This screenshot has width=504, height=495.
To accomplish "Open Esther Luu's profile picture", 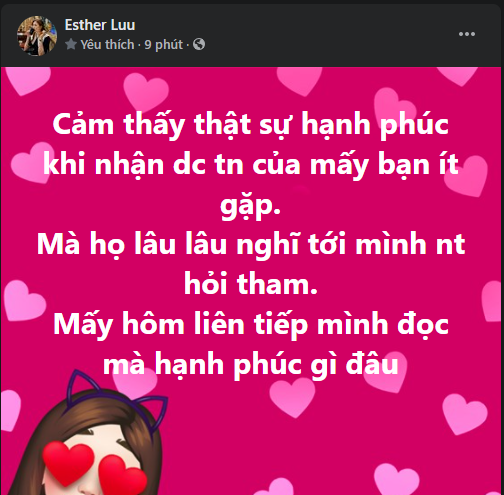I will tap(37, 36).
